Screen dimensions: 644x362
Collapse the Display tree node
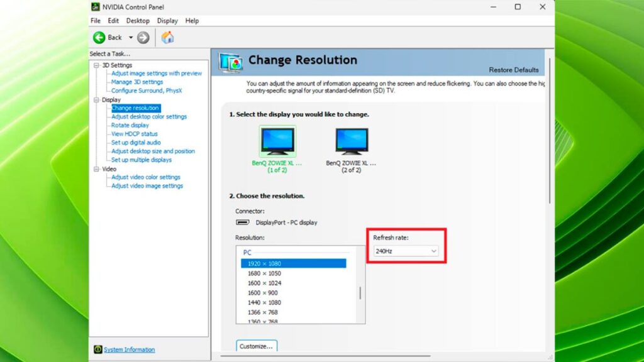pyautogui.click(x=96, y=100)
